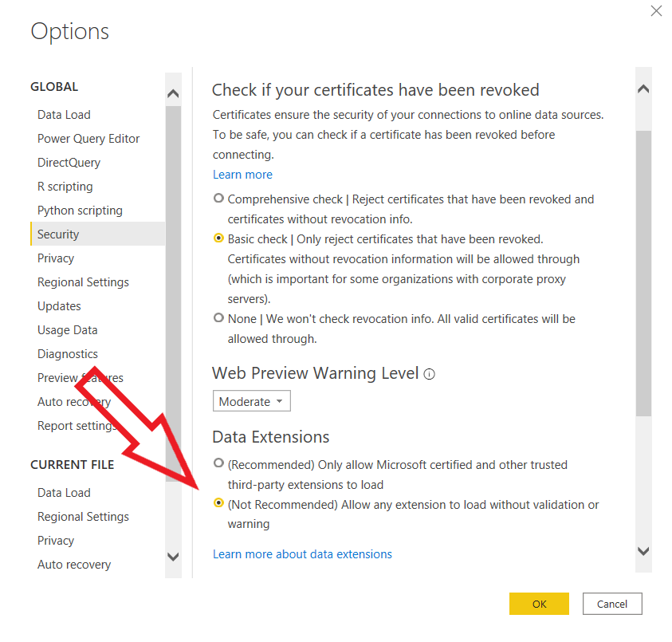The image size is (672, 642).
Task: Select the Basic check radio option
Action: (219, 238)
